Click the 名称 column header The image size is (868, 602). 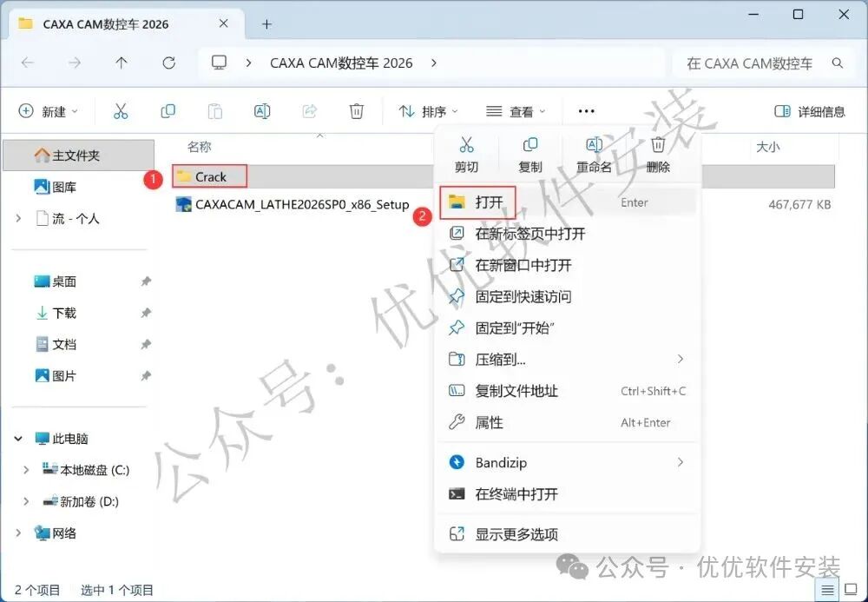pyautogui.click(x=200, y=147)
